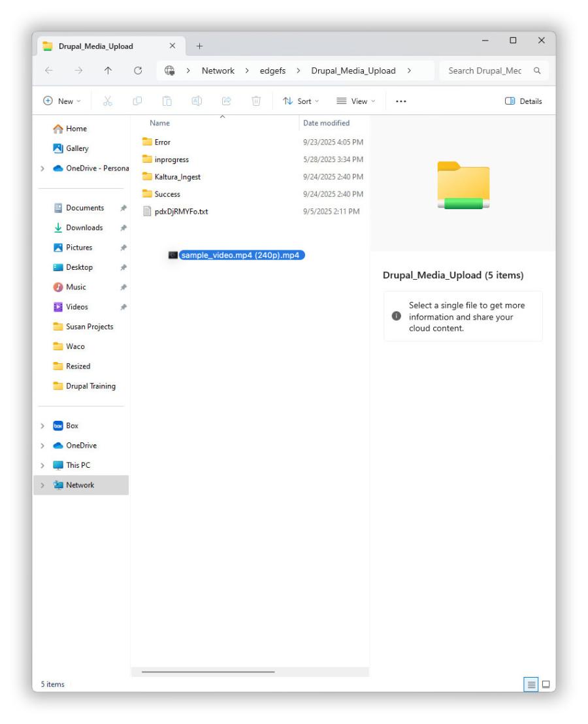This screenshot has height=724, width=588.
Task: Click the Copy icon in toolbar
Action: 137,101
